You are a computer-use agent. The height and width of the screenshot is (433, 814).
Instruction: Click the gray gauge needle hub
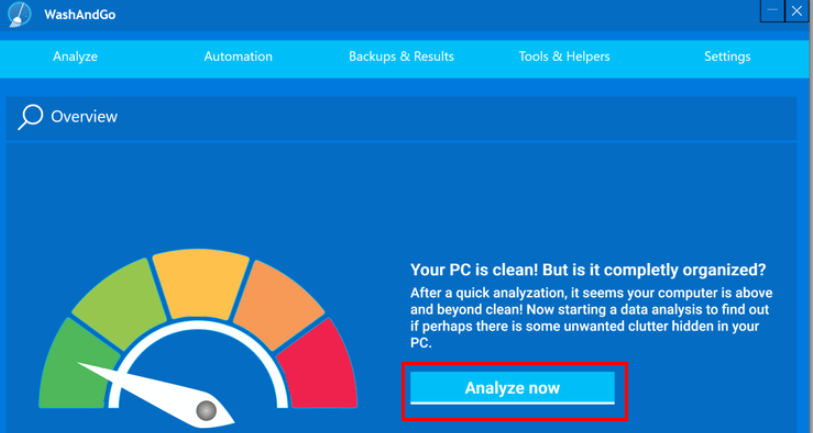(x=206, y=409)
